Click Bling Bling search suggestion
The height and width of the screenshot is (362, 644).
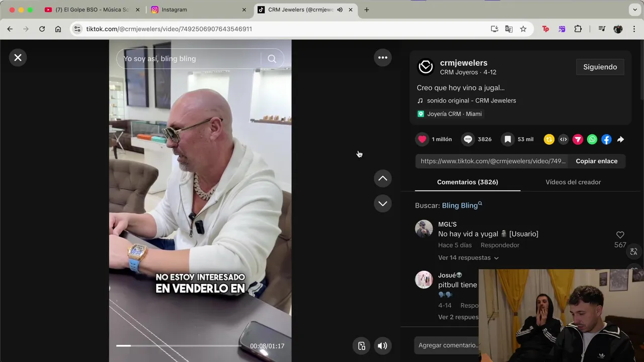[x=462, y=205]
